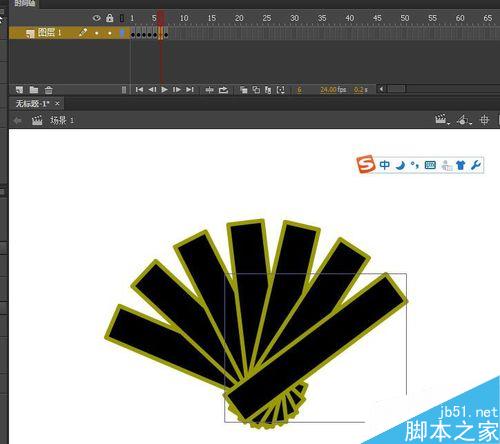Screen dimensions: 500x444
Task: Go to the first frame
Action: tap(139, 89)
